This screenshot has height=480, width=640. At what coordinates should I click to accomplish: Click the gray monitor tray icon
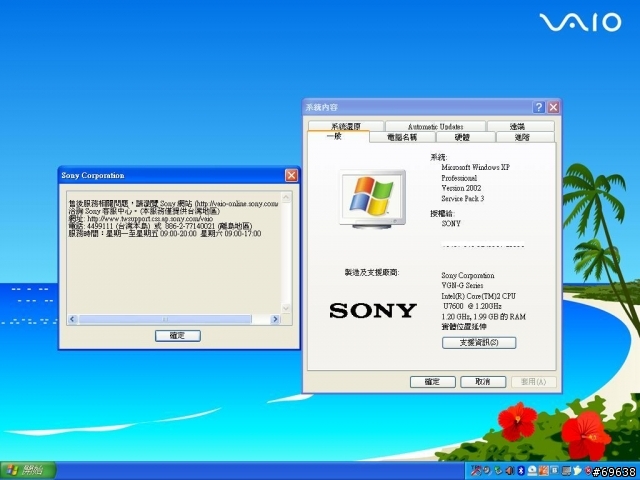pyautogui.click(x=566, y=471)
